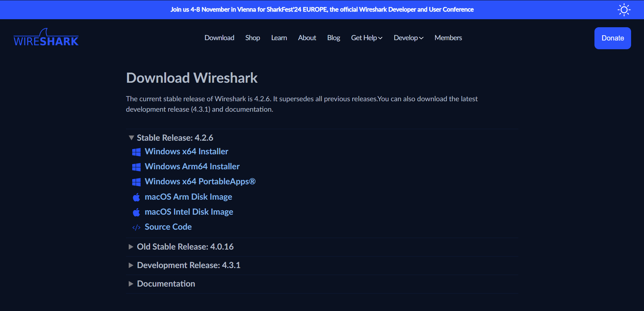Click the code brackets icon beside Source Code
This screenshot has width=644, height=311.
coord(136,228)
